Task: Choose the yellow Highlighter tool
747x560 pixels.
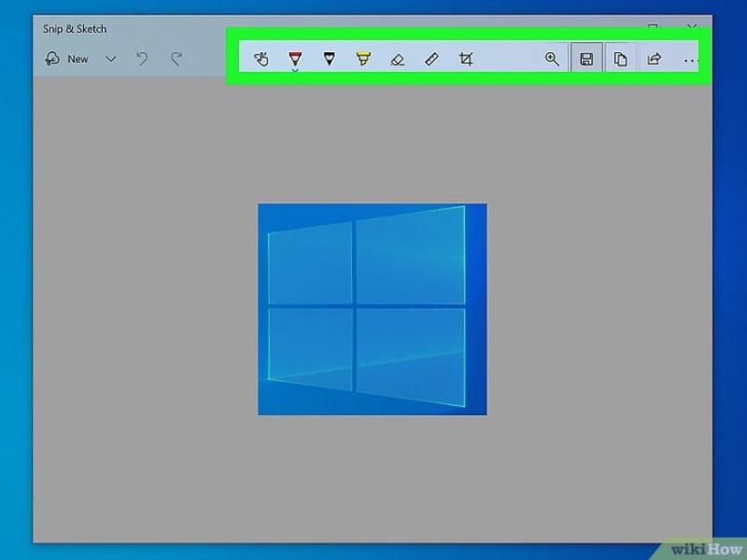Action: pyautogui.click(x=363, y=59)
